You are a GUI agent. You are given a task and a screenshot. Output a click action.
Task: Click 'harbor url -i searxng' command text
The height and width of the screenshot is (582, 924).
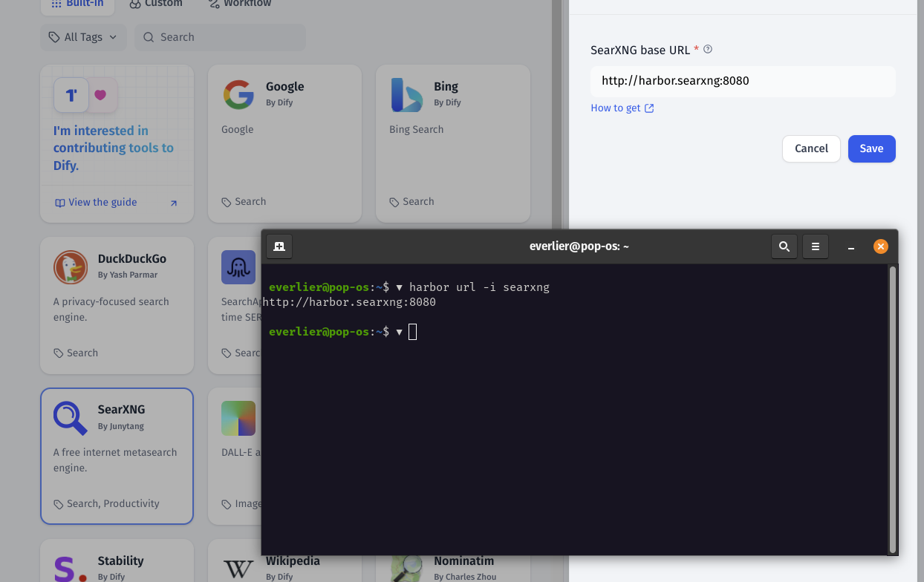pos(479,287)
